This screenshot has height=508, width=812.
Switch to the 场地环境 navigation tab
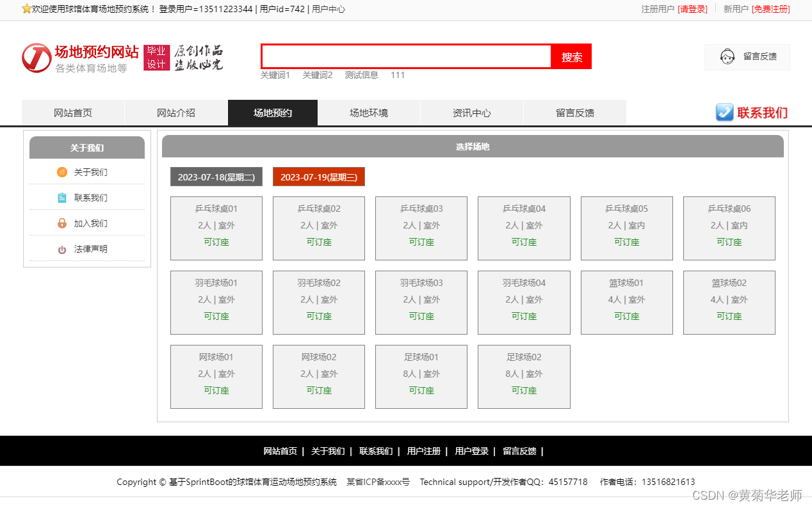click(x=369, y=112)
